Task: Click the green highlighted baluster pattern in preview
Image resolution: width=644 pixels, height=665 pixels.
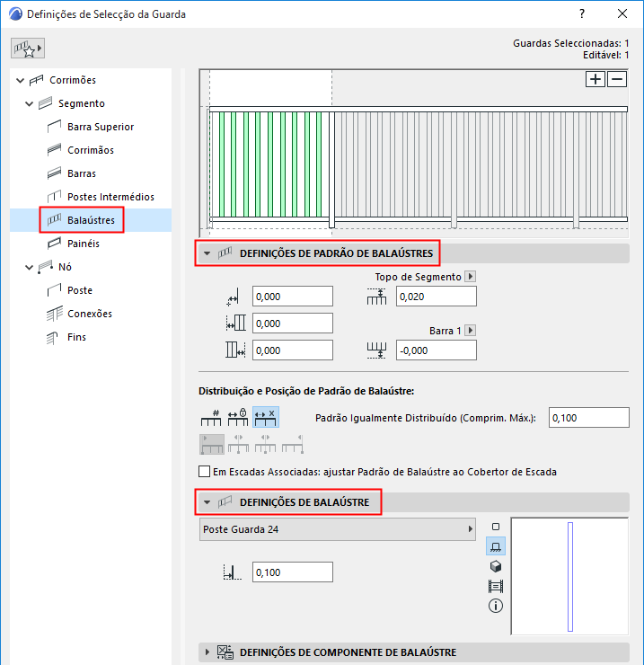Action: (x=270, y=164)
